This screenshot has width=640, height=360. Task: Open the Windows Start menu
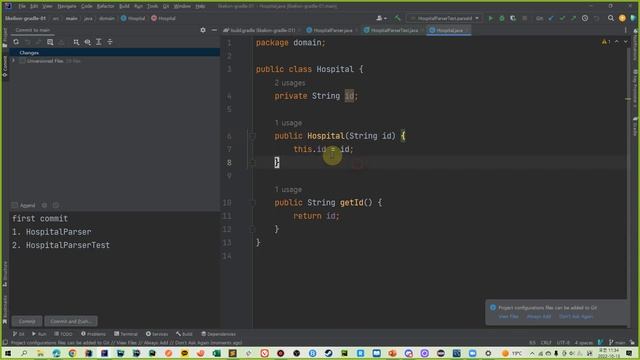point(8,353)
